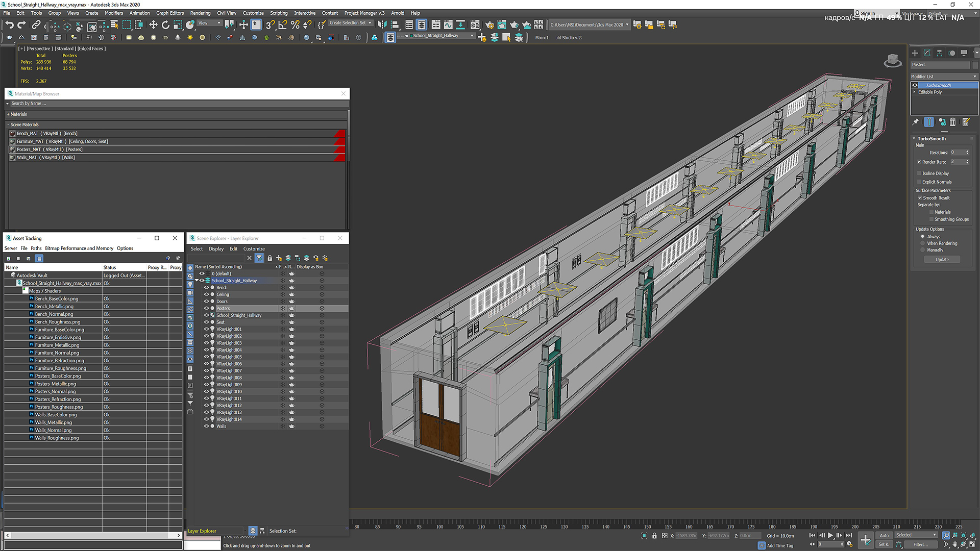Open Select by Name list tool

[114, 24]
